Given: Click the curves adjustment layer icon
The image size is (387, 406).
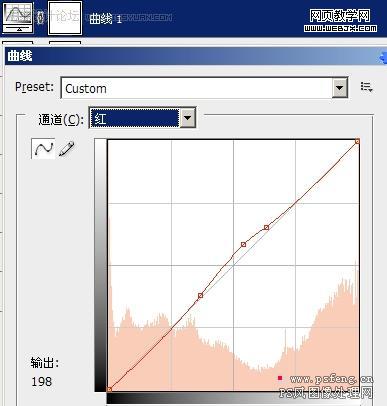Looking at the screenshot, I should click(18, 18).
